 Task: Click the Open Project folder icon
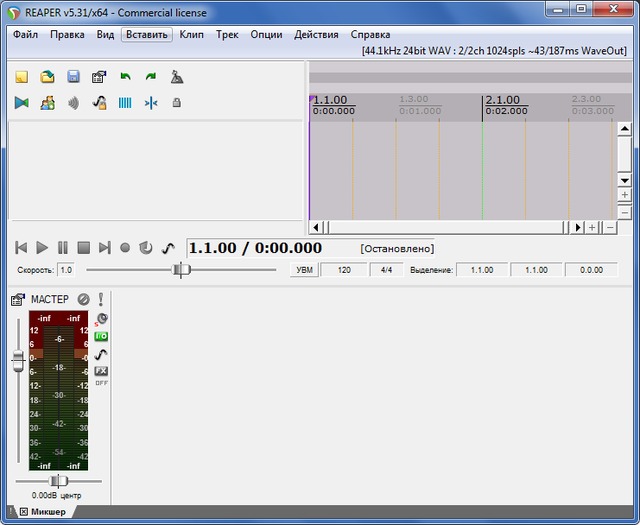coord(47,76)
